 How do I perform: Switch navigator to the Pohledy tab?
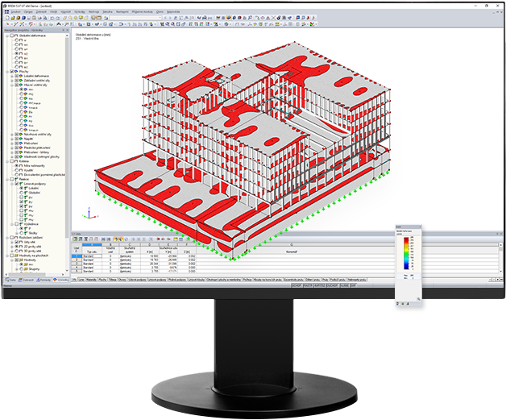pyautogui.click(x=44, y=280)
